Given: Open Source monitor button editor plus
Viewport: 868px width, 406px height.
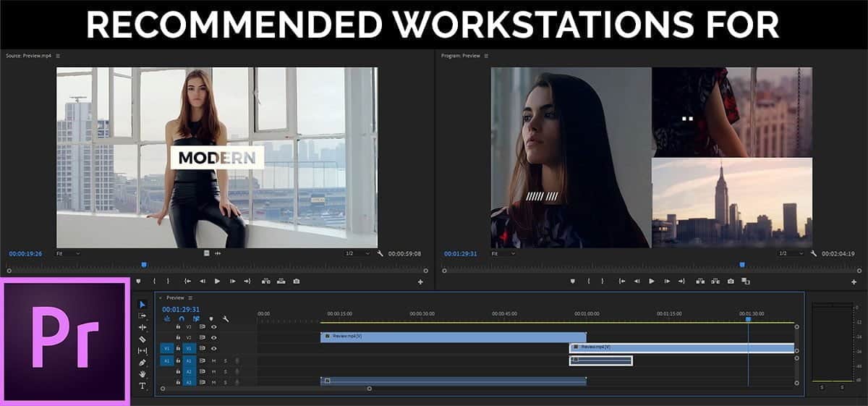Looking at the screenshot, I should pos(420,282).
